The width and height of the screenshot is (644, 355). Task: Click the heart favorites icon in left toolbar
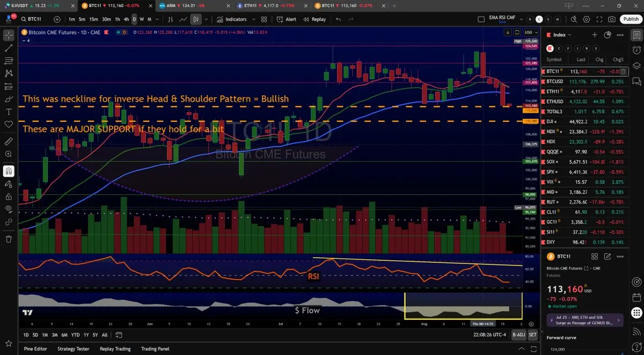point(9,124)
